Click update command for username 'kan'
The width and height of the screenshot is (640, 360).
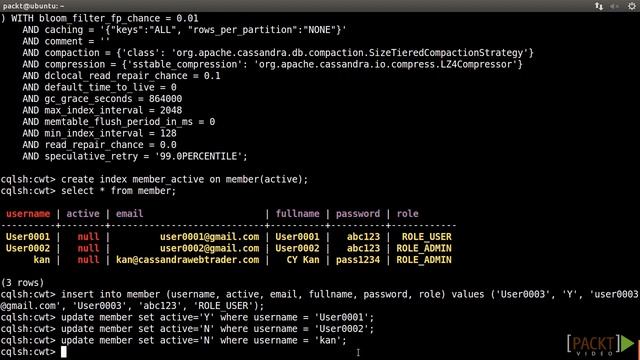point(204,340)
